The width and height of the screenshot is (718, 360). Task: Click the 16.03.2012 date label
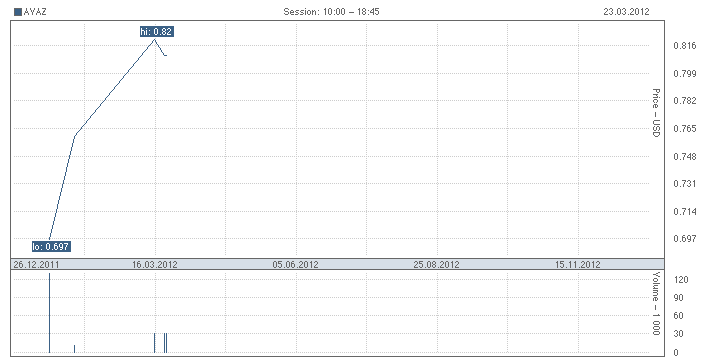pos(155,265)
